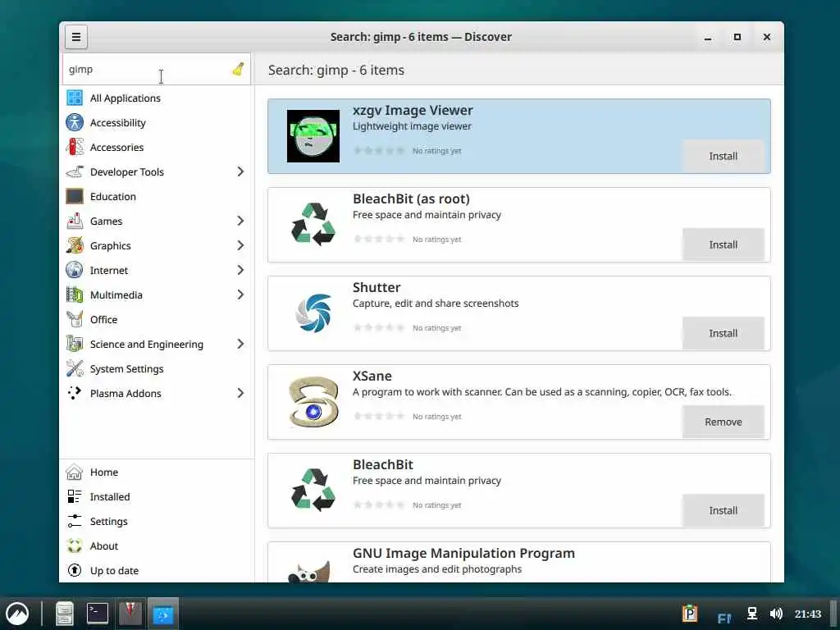Open the xzgv Image Viewer app icon
The image size is (840, 630).
click(x=313, y=136)
